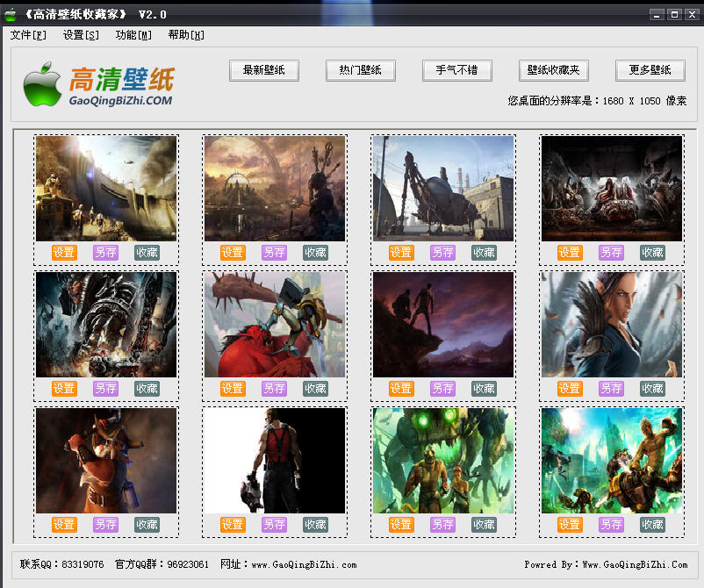
Task: Click 收藏 under the elf woman wallpaper
Action: click(652, 389)
